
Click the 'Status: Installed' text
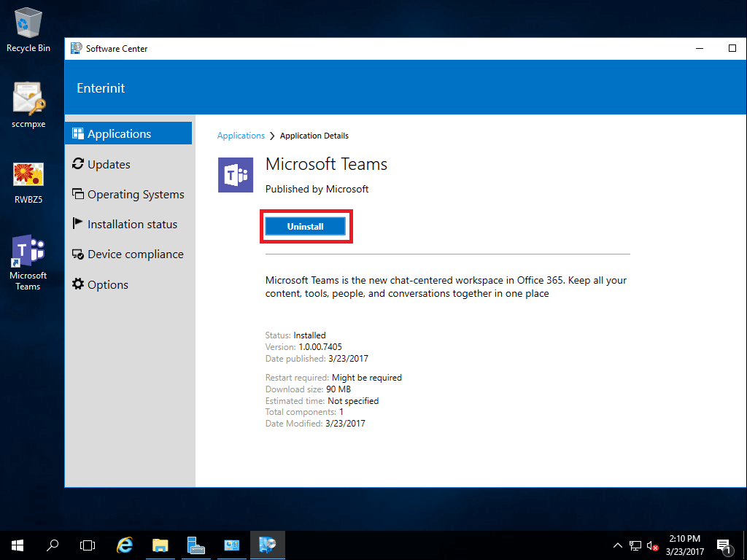pyautogui.click(x=295, y=335)
